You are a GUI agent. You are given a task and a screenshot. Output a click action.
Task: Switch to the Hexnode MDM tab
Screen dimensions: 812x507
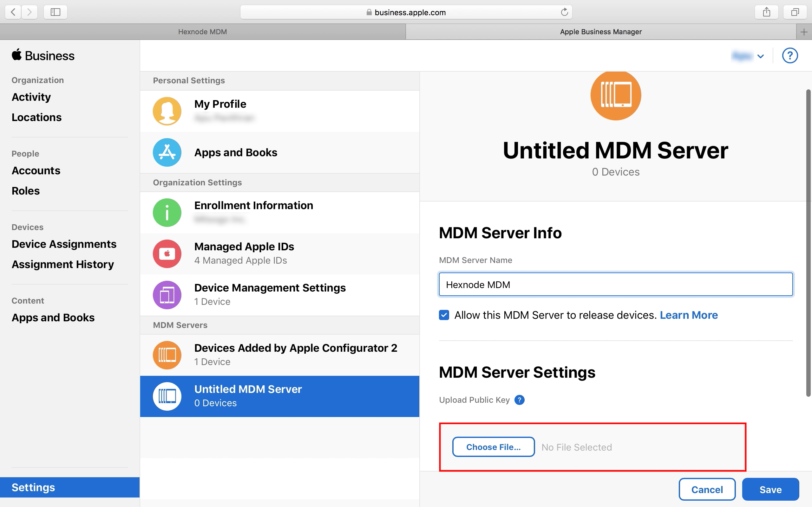point(203,31)
